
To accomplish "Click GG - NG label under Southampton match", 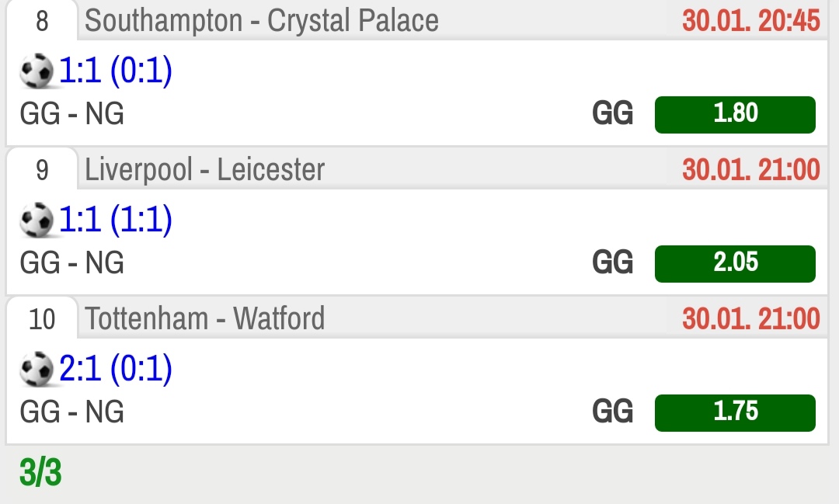I will pyautogui.click(x=71, y=114).
